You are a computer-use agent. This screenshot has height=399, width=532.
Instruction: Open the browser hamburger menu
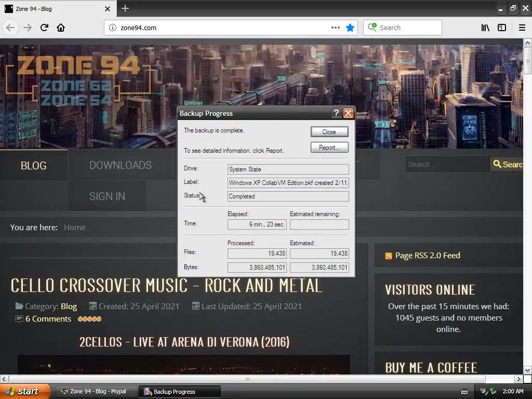[x=522, y=28]
